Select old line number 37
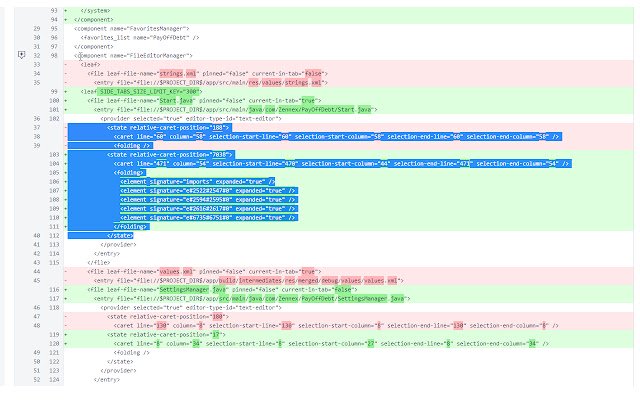The width and height of the screenshot is (640, 400). [x=37, y=128]
